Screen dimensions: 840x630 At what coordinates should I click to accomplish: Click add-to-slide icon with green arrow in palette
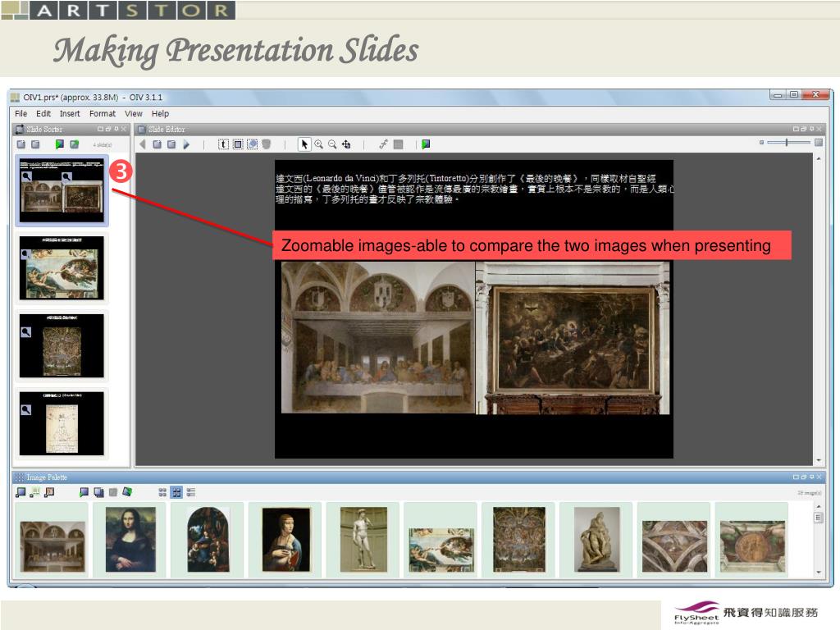(84, 492)
